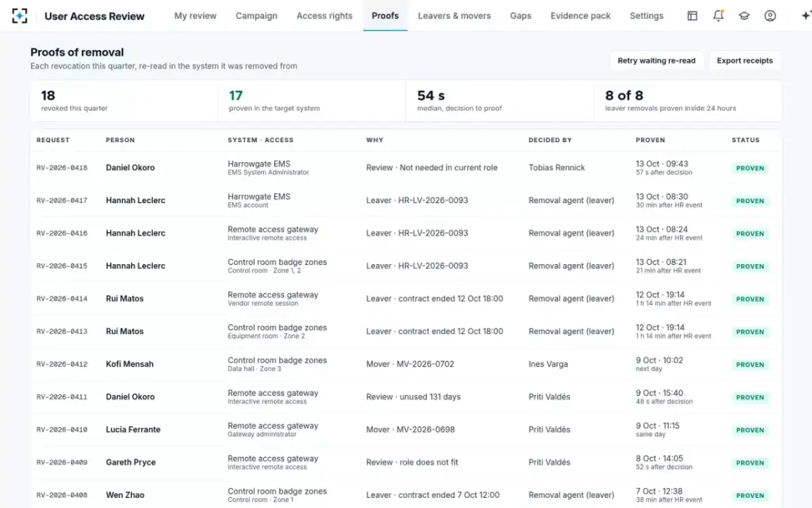
Task: Click Gateway administrator access for Lucia Ferrante
Action: pos(261,434)
